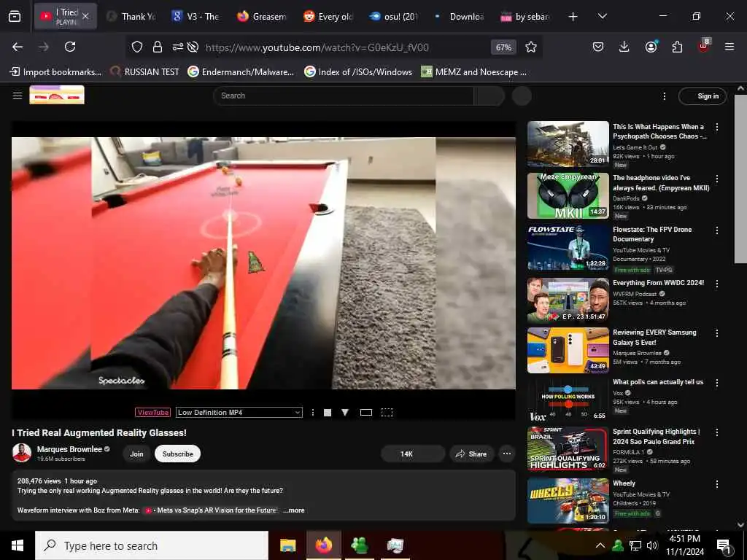This screenshot has height=560, width=747.
Task: Click the Join button
Action: (136, 454)
